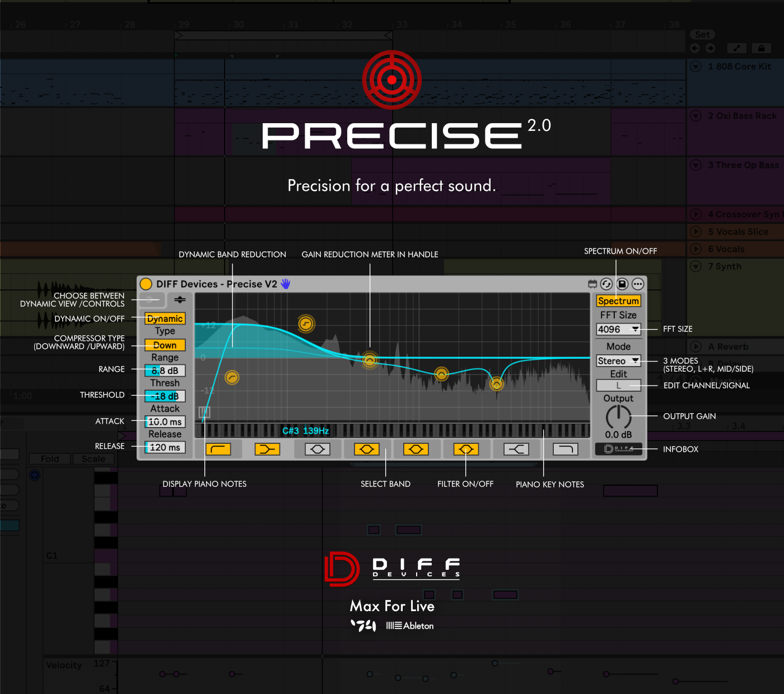Expand the 808 Core Kit track
The height and width of the screenshot is (694, 784).
point(696,67)
